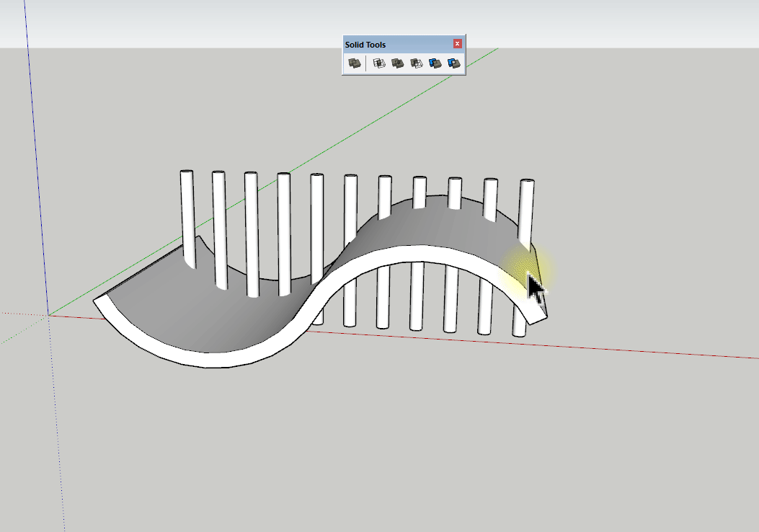Select the Trim solid tool
Screen dimensions: 759x532
(435, 63)
